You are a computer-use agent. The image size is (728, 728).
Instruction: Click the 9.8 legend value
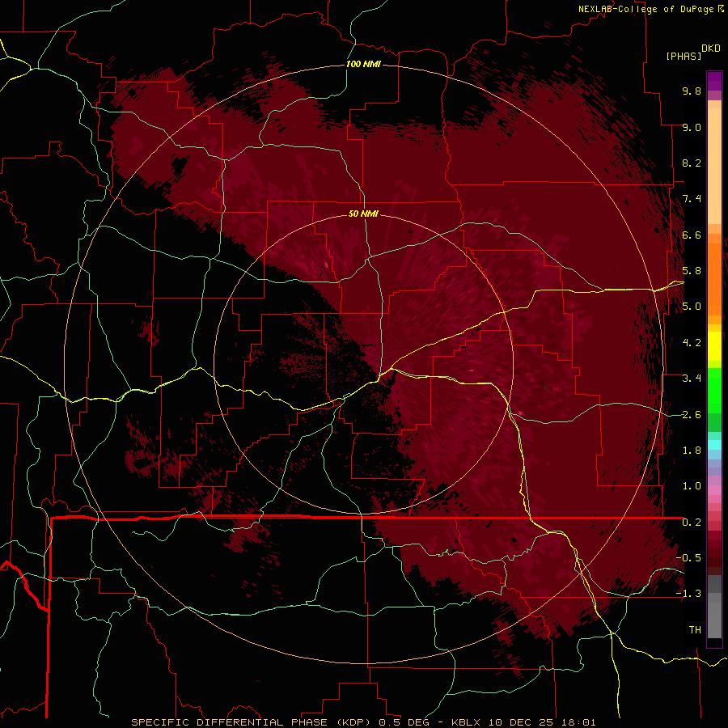tap(692, 91)
